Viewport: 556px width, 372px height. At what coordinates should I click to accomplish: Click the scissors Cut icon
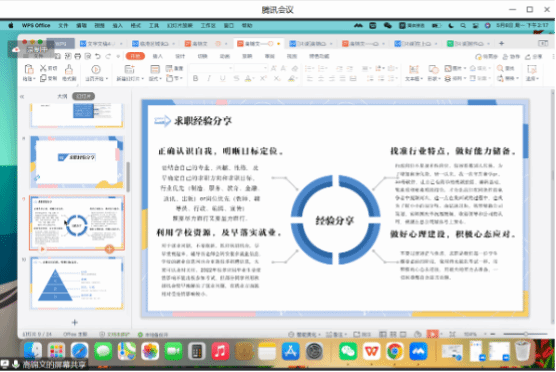tap(43, 68)
